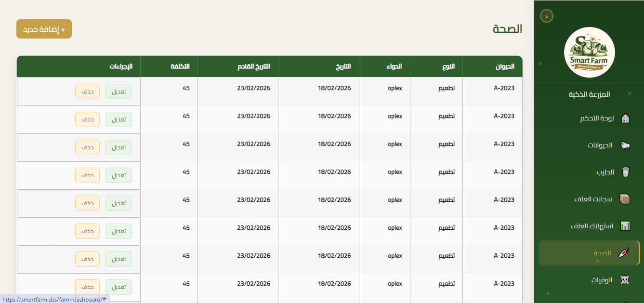Viewport: 644px width, 303px height.
Task: Click the التاريخ القادم column header
Action: 253,66
